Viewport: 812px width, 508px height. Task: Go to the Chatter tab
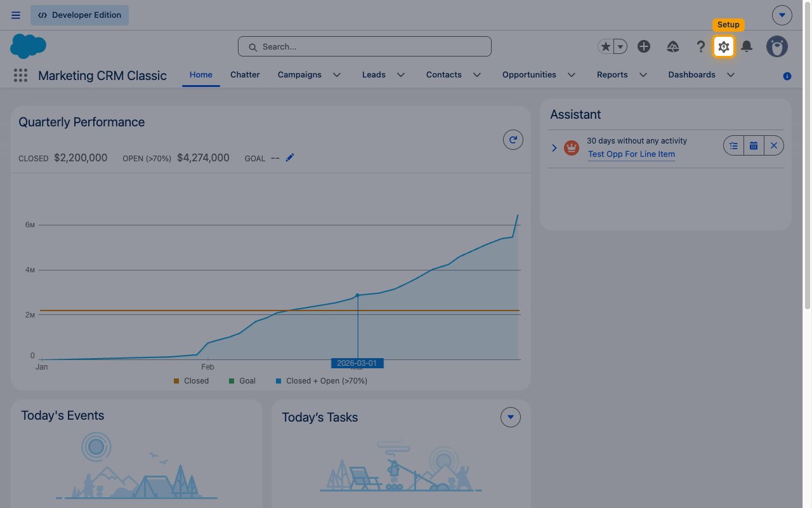pyautogui.click(x=245, y=75)
